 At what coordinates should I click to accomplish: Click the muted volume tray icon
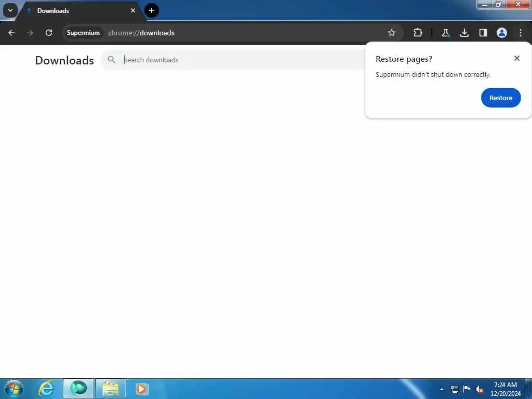click(x=480, y=390)
